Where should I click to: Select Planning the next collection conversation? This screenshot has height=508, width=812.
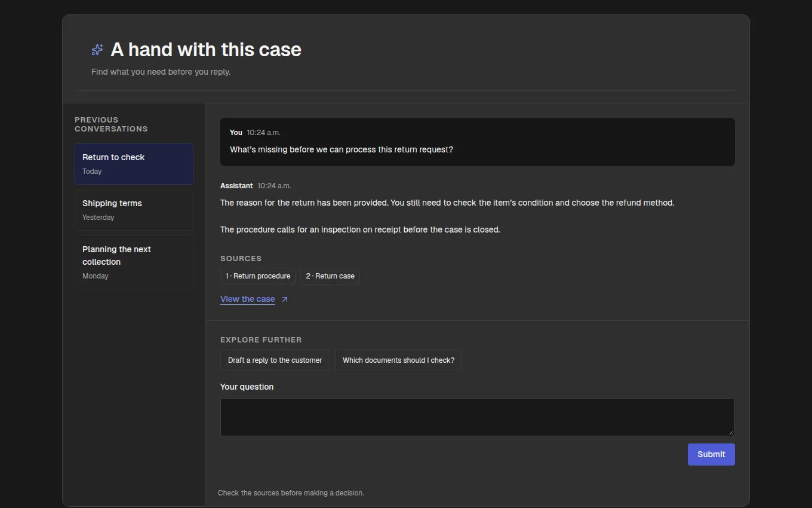click(x=134, y=262)
